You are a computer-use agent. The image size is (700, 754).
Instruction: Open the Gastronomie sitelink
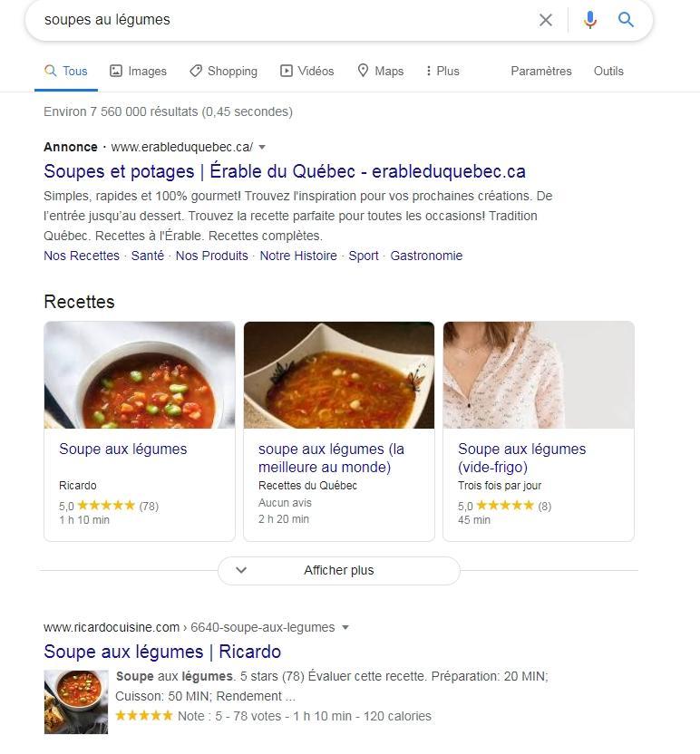(426, 256)
